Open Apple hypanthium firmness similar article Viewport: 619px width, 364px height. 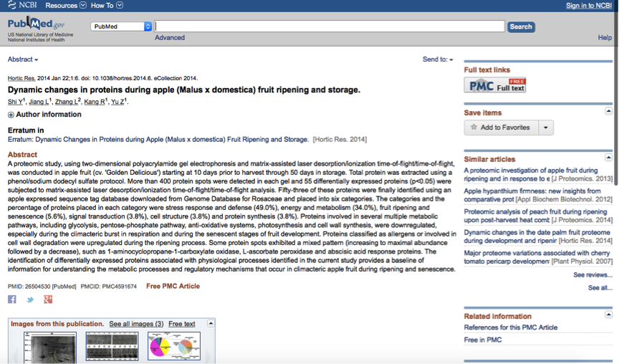(x=532, y=195)
